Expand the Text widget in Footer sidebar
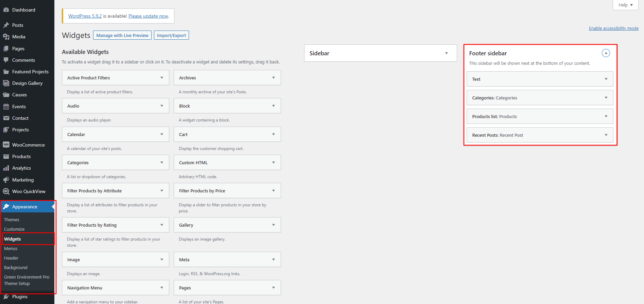The width and height of the screenshot is (644, 304). 606,79
